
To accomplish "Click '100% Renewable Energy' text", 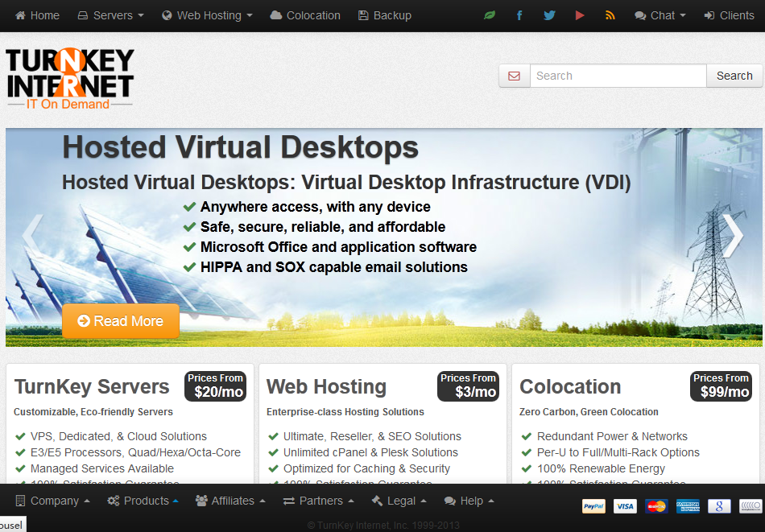I will (x=601, y=468).
